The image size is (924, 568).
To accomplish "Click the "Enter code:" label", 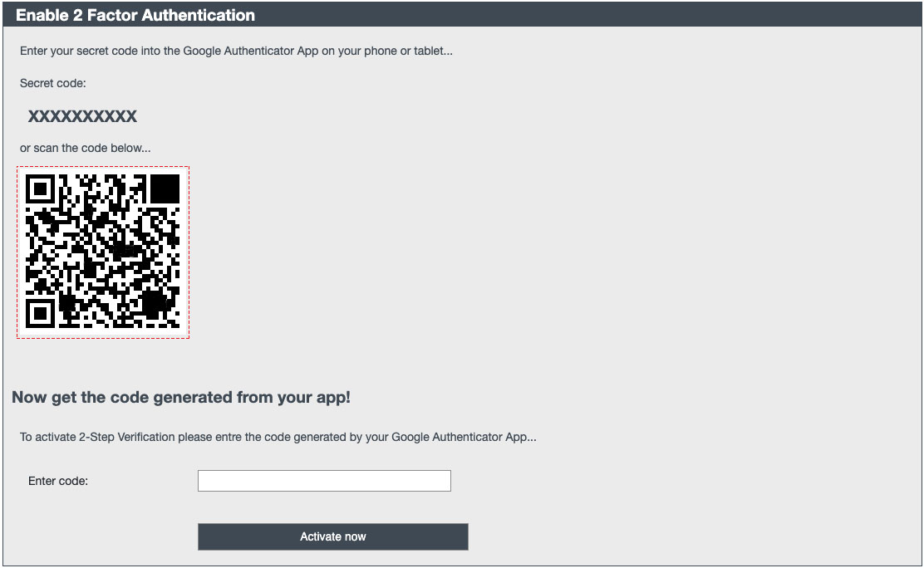I will pyautogui.click(x=58, y=481).
